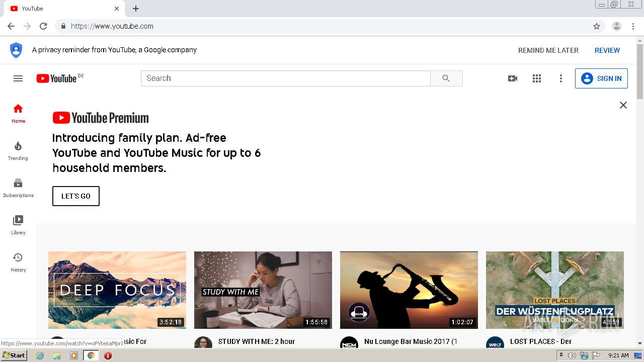The width and height of the screenshot is (644, 362).
Task: Click the YouTube Premium logo
Action: (x=101, y=118)
